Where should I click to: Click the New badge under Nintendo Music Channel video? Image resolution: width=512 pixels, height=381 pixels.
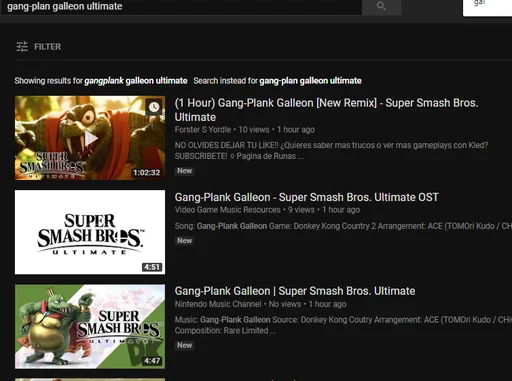coord(184,345)
